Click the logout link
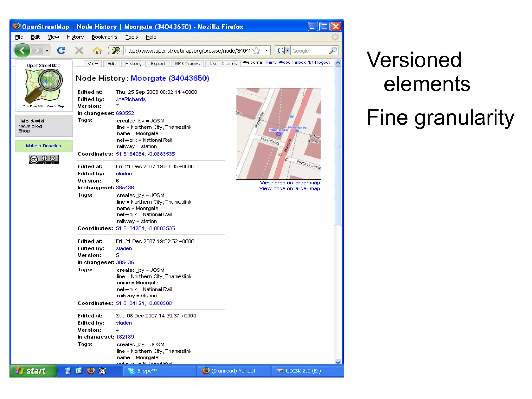 point(323,62)
